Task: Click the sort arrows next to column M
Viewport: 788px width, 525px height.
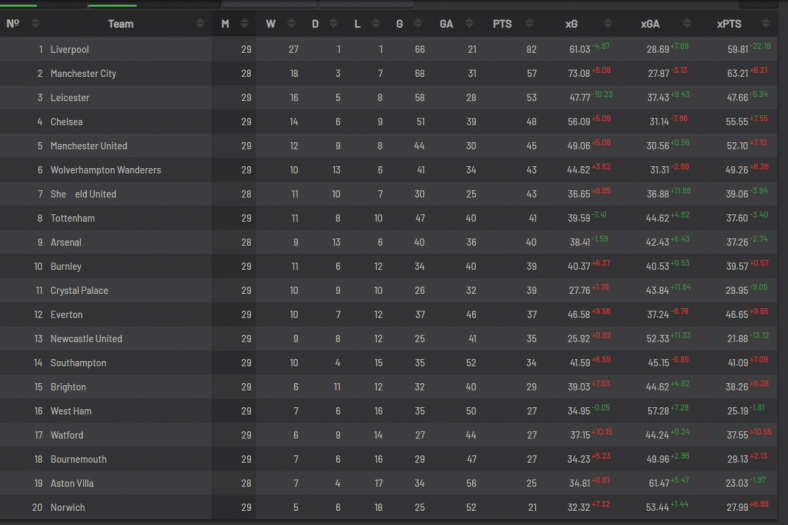Action: tap(245, 24)
